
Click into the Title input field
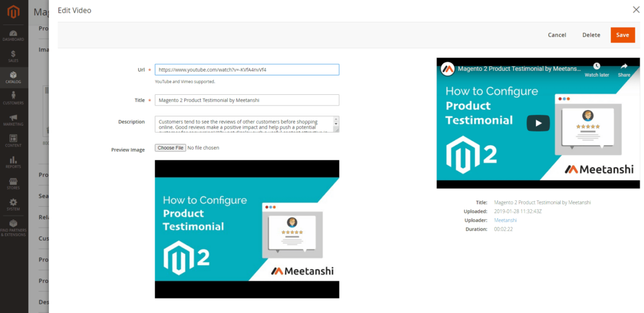coord(247,100)
